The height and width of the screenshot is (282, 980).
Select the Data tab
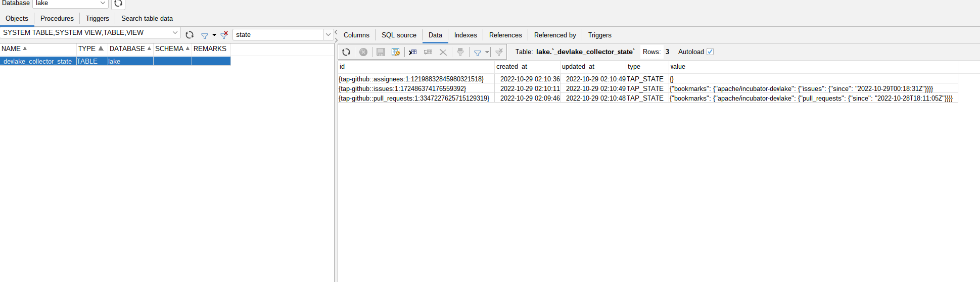[435, 35]
